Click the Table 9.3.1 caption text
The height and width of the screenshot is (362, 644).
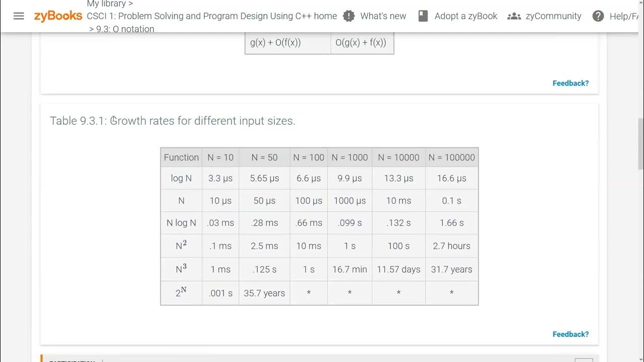tap(173, 121)
